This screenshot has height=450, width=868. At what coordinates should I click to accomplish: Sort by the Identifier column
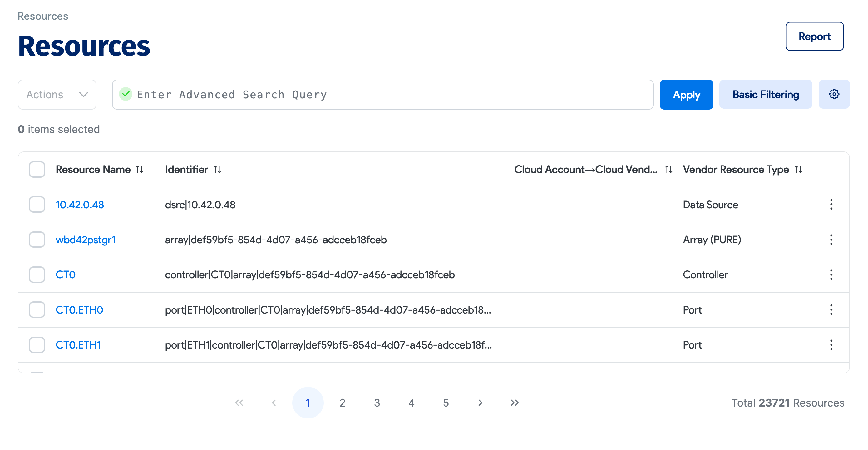(217, 170)
